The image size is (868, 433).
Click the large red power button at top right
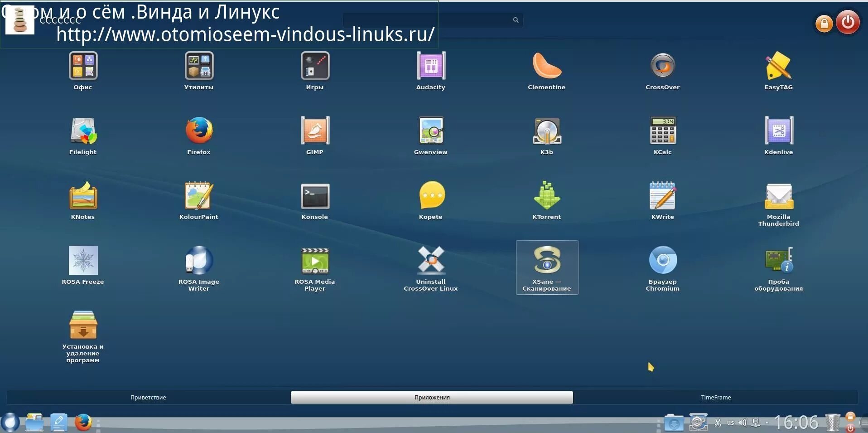[848, 22]
